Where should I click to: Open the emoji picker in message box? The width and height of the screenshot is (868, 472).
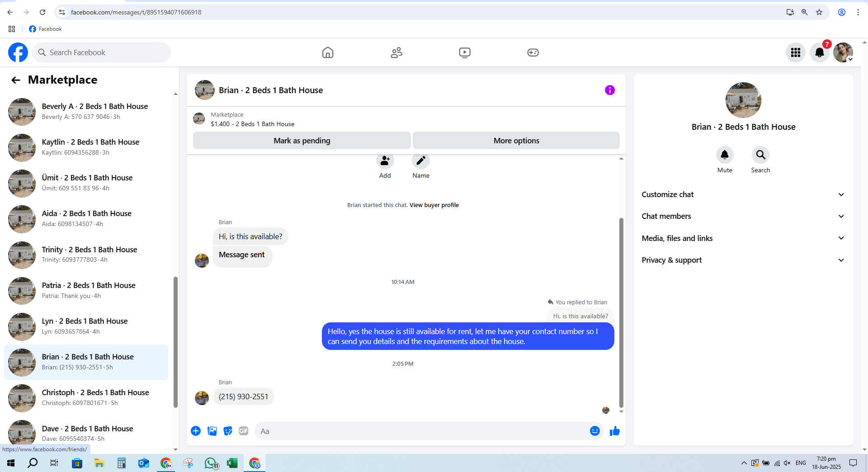click(x=595, y=431)
